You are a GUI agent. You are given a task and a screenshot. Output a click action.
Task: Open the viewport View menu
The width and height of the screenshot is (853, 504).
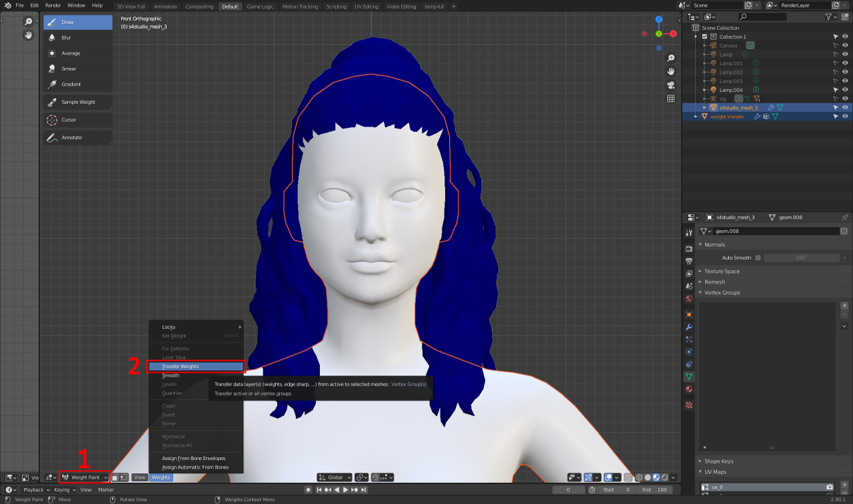point(139,477)
